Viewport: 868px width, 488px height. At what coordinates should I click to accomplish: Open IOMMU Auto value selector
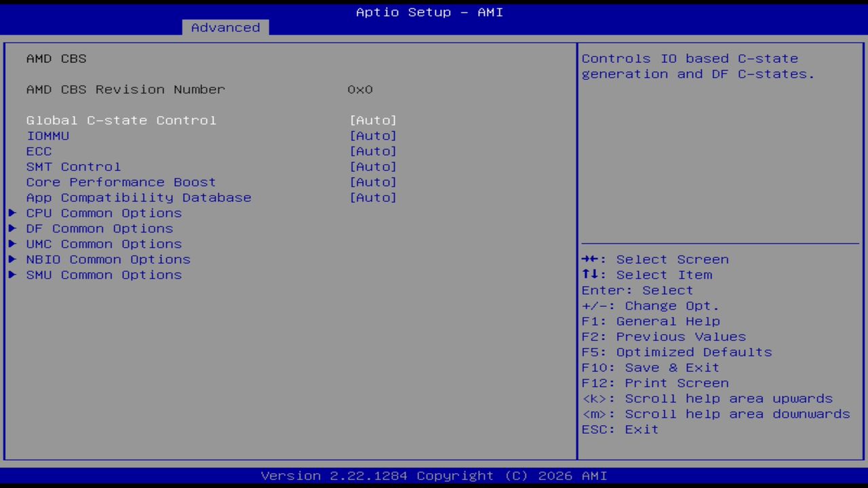(373, 136)
